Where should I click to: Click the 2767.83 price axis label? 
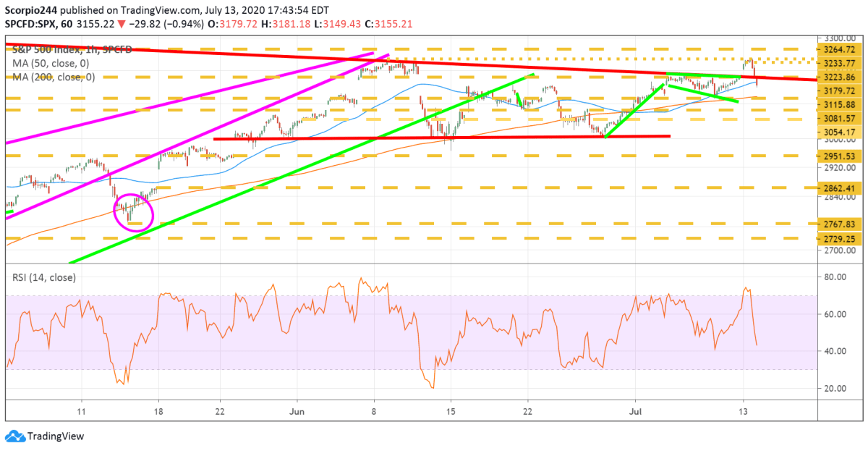coord(840,224)
